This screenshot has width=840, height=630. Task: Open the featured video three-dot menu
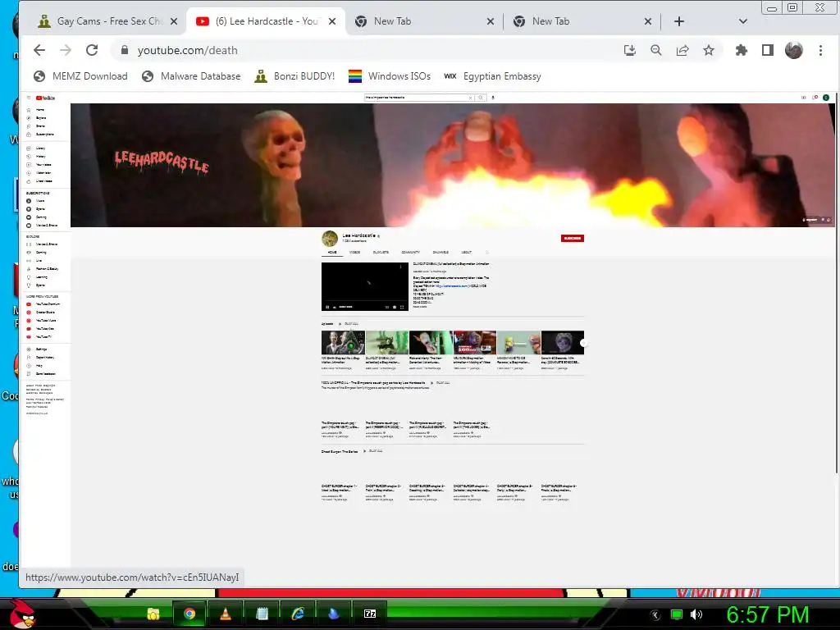point(400,267)
